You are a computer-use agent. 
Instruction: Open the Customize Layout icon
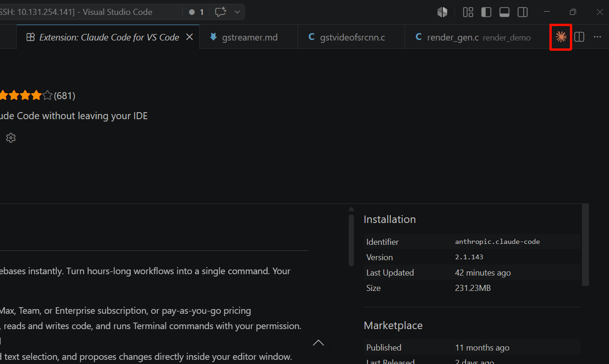[x=468, y=12]
